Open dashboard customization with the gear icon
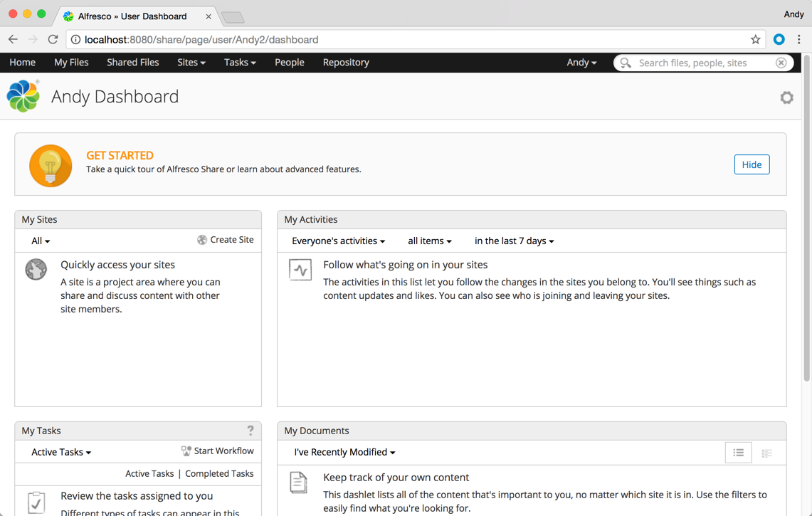The width and height of the screenshot is (812, 516). [x=786, y=98]
